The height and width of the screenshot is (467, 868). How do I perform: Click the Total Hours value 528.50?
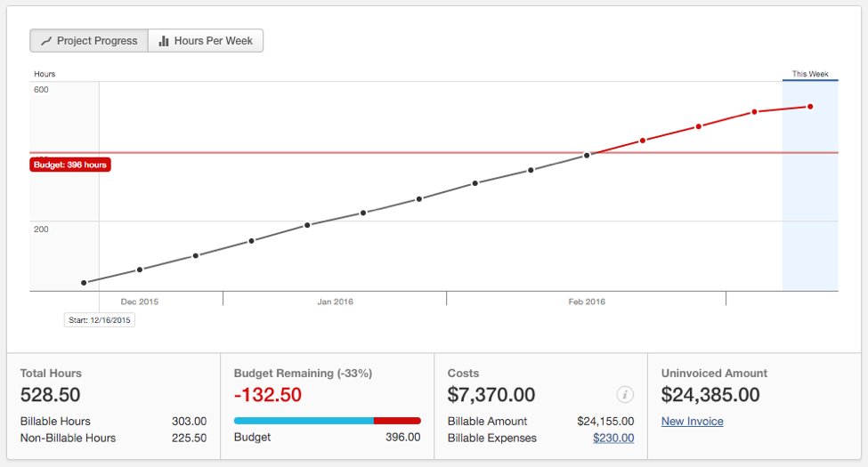(x=50, y=395)
